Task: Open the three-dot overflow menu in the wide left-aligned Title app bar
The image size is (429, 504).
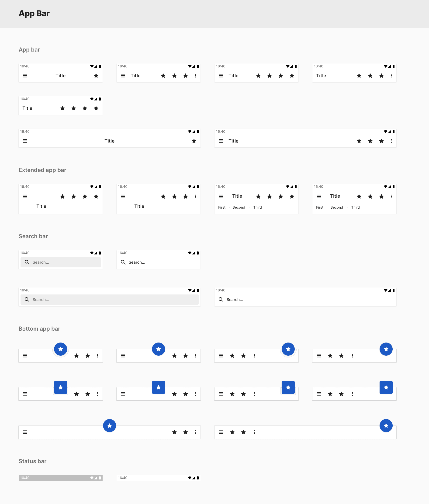Action: [x=391, y=141]
